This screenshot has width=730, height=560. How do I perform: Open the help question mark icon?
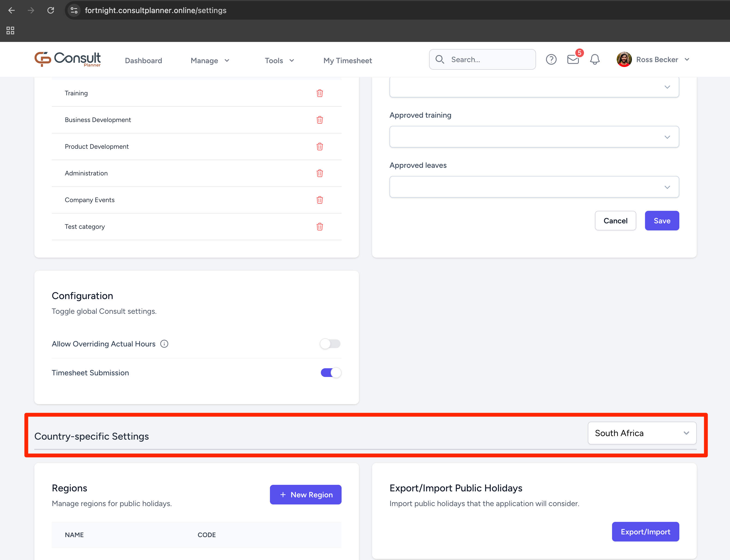coord(551,60)
